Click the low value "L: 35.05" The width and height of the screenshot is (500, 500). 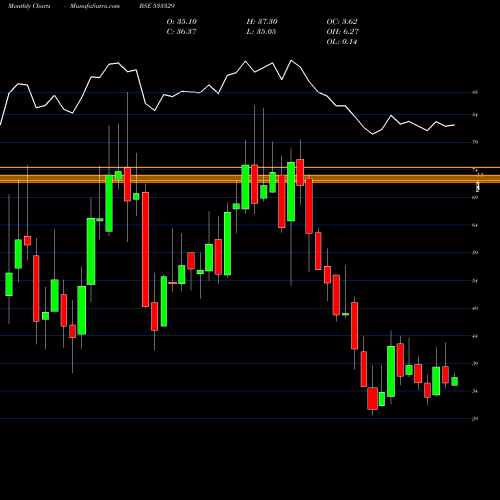[262, 32]
